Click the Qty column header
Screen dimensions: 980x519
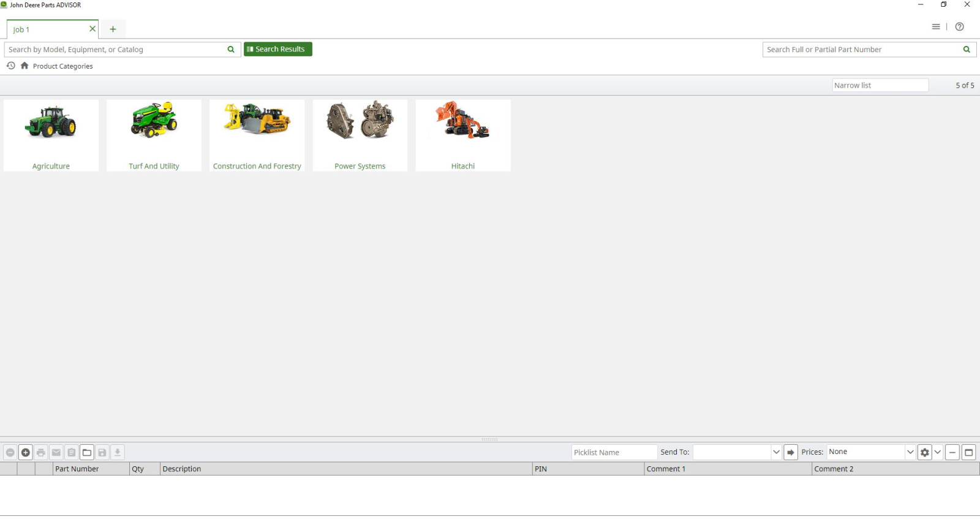click(x=145, y=469)
